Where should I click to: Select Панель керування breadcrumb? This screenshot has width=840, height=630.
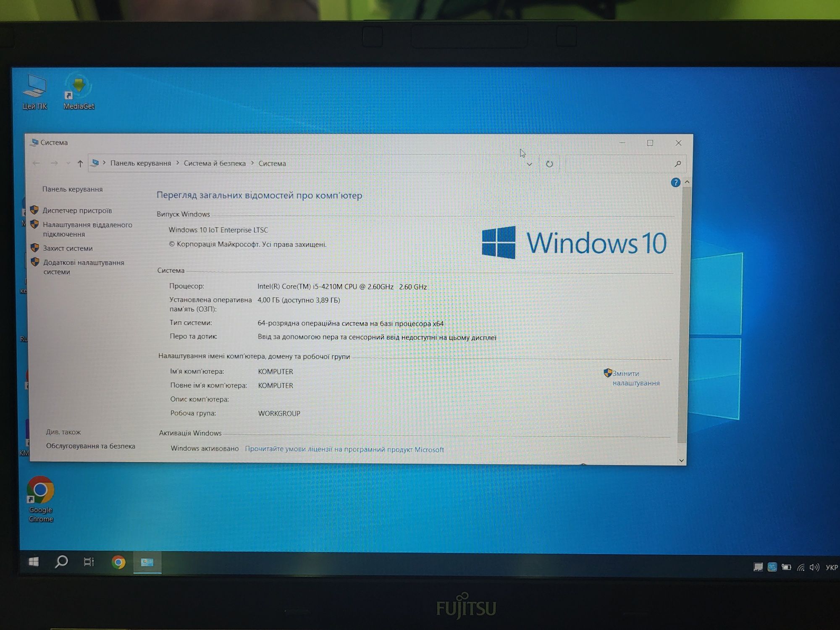coord(141,163)
